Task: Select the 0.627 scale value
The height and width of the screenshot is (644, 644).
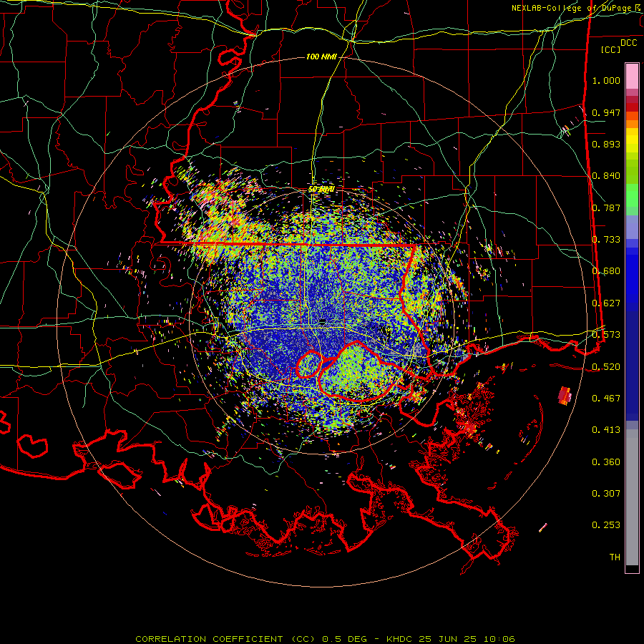Action: (x=606, y=303)
